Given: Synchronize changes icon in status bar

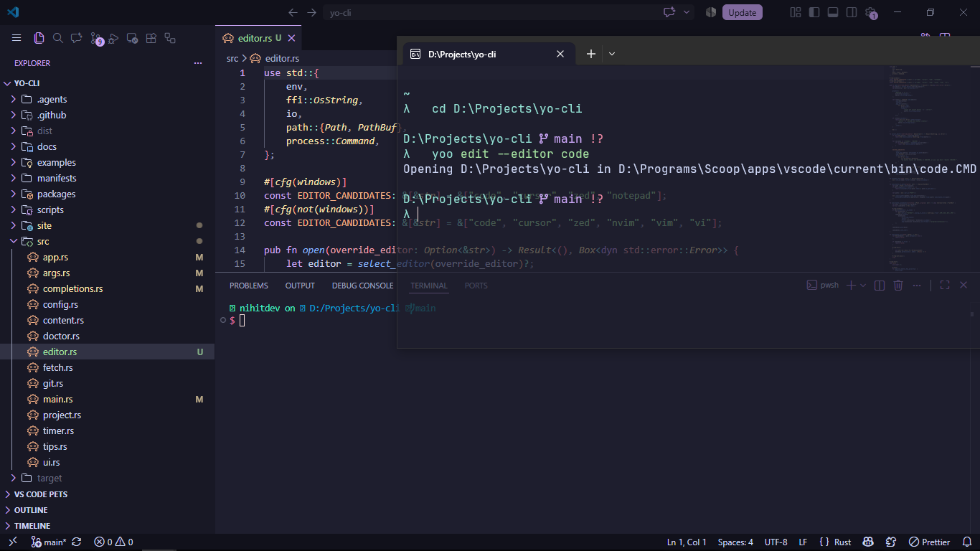Looking at the screenshot, I should tap(77, 542).
